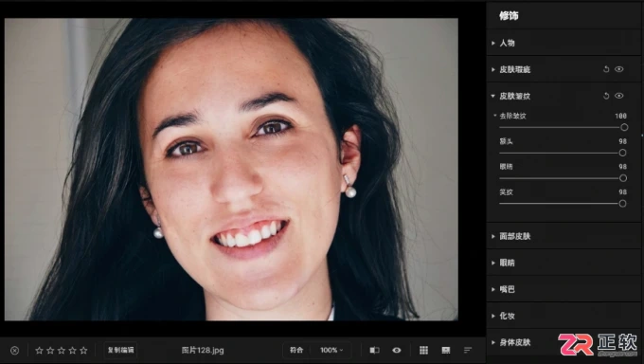Open the grid view icon
This screenshot has height=364, width=644.
click(x=424, y=350)
